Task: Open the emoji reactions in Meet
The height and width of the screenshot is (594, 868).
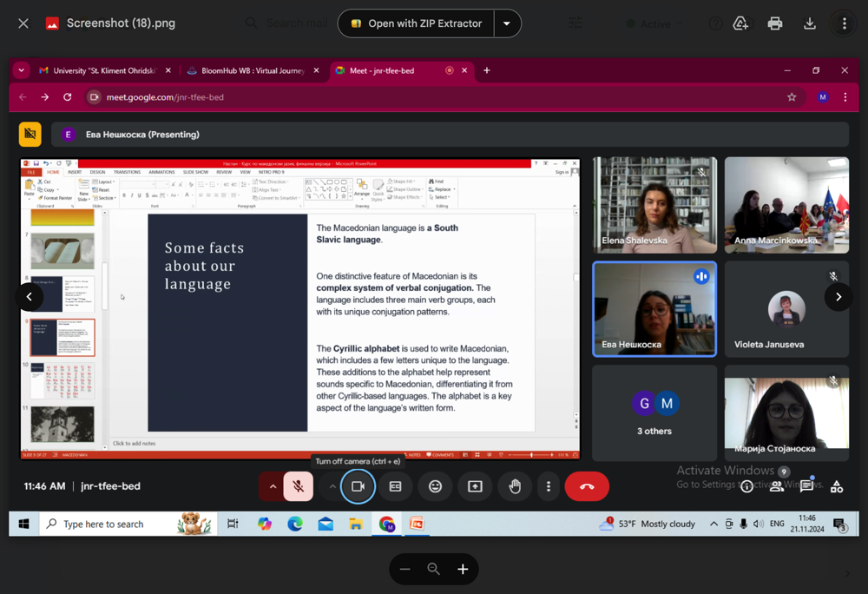Action: point(435,486)
